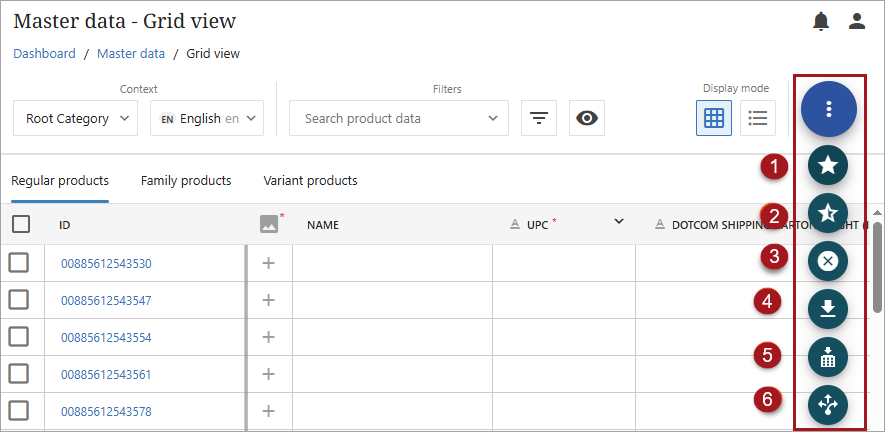Click the three-dot floating menu button
The image size is (885, 432).
pyautogui.click(x=828, y=108)
